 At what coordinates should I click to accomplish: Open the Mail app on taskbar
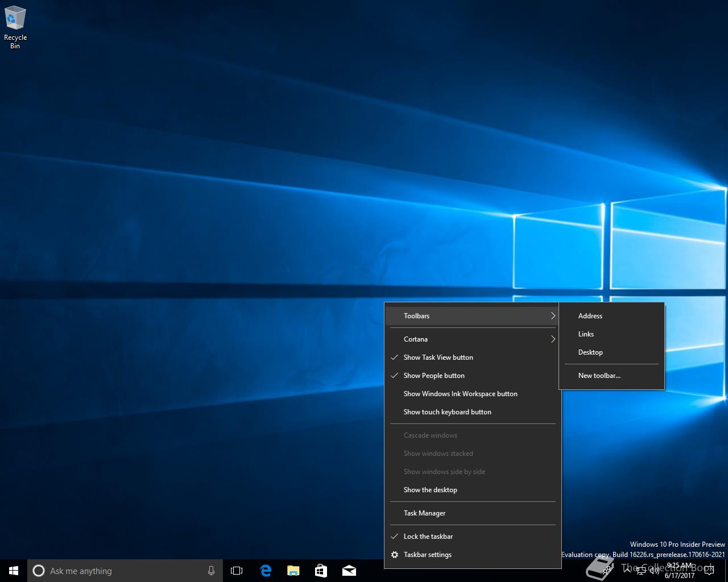pos(349,571)
